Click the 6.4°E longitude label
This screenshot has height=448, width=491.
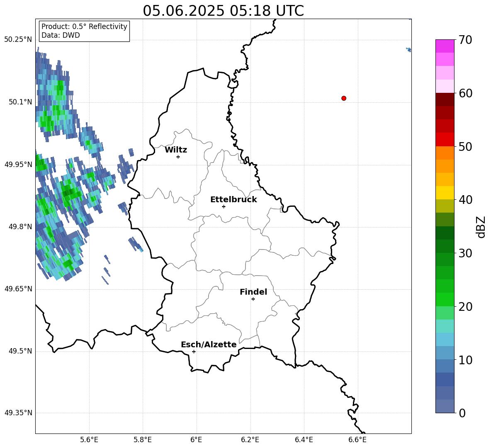304,440
